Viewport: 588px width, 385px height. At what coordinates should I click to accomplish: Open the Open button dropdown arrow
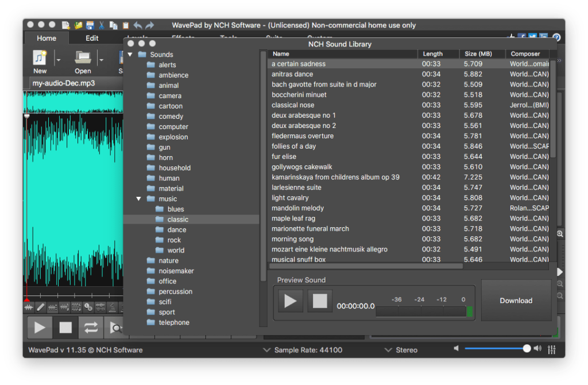tap(101, 59)
